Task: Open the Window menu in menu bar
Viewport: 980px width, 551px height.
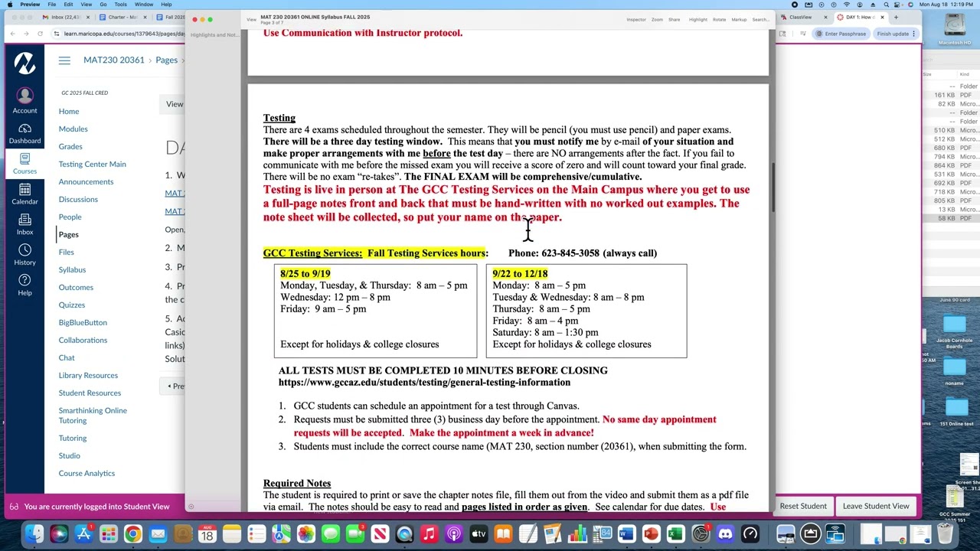Action: coord(144,5)
